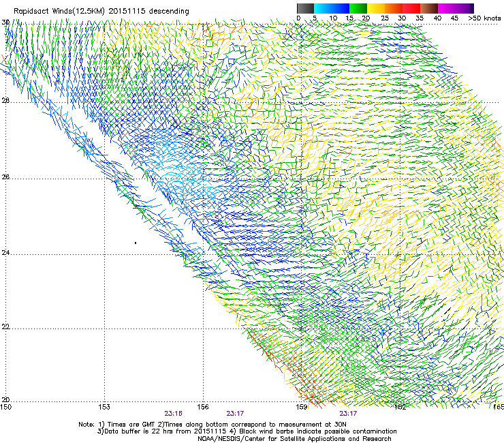Click the '159' longitude axis label
The image size is (504, 443).
301,407
